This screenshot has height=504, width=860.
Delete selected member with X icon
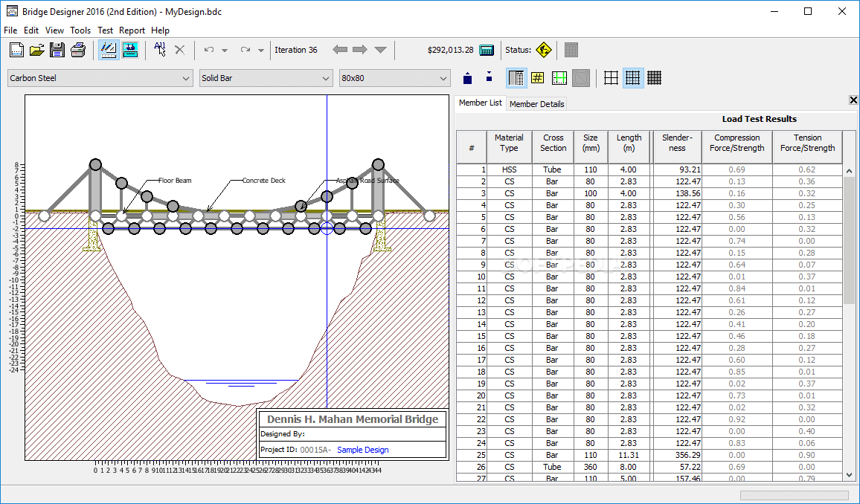tap(180, 50)
